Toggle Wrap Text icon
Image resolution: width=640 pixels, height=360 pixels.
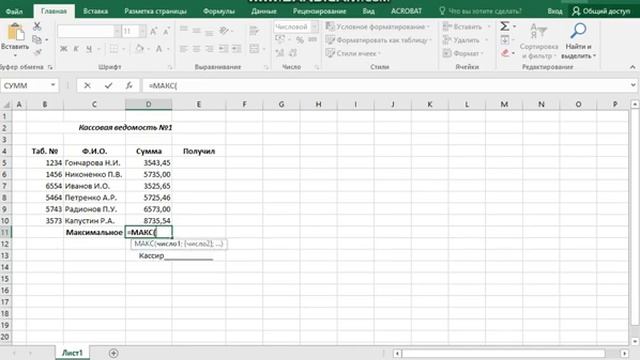(x=254, y=30)
